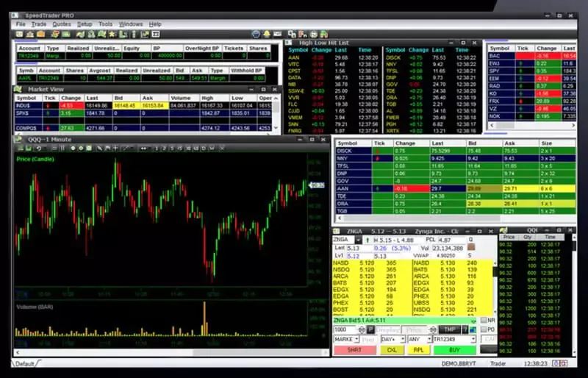Click the vertical bars icon in chart toolbar

pyautogui.click(x=62, y=149)
